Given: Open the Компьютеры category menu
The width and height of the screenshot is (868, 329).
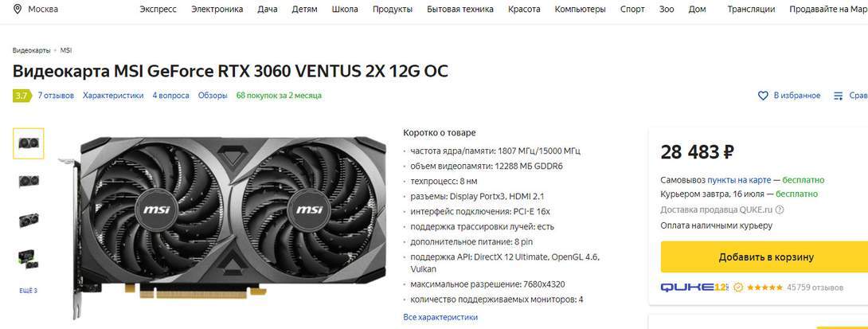Looking at the screenshot, I should (581, 10).
